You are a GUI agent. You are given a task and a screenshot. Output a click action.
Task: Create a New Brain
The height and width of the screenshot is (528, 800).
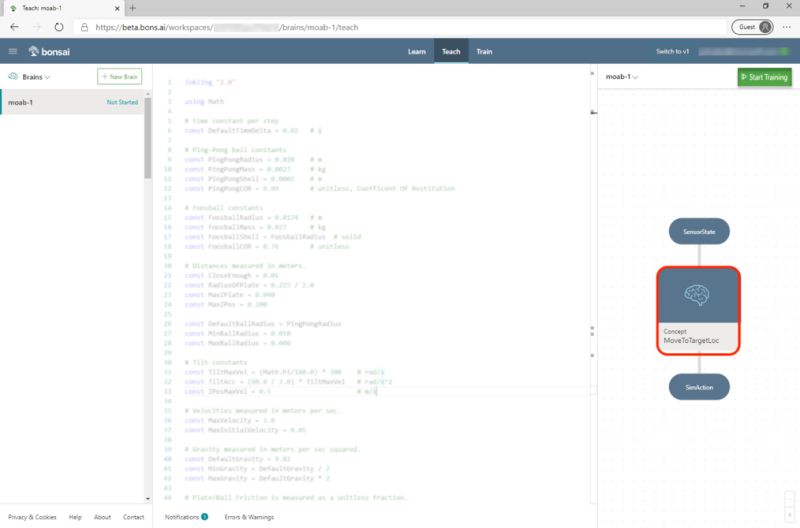coord(119,77)
